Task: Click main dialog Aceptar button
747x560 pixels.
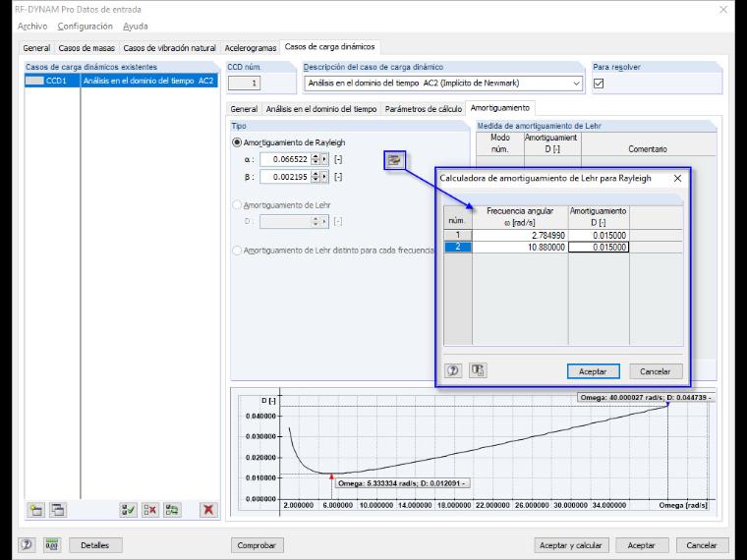Action: point(641,545)
